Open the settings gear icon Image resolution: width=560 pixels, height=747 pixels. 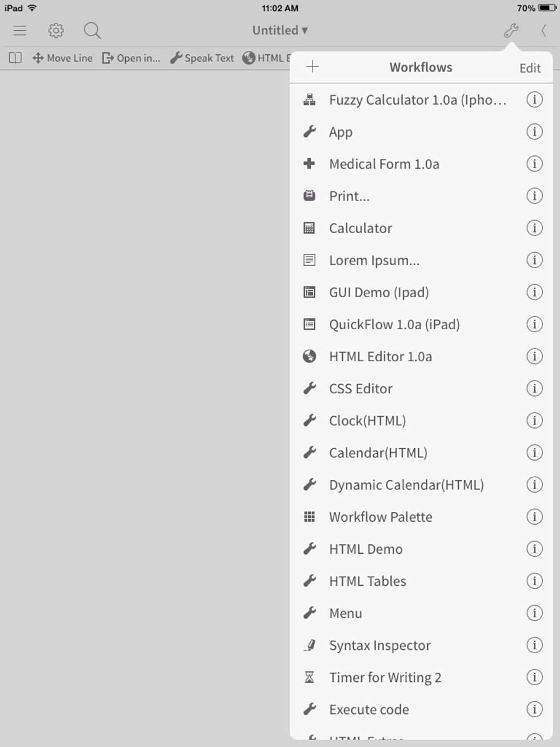point(55,30)
